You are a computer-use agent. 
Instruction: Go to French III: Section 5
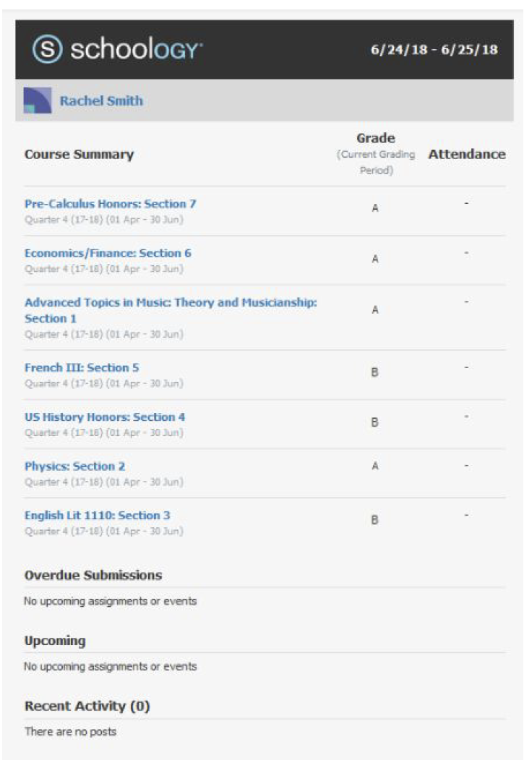(82, 367)
